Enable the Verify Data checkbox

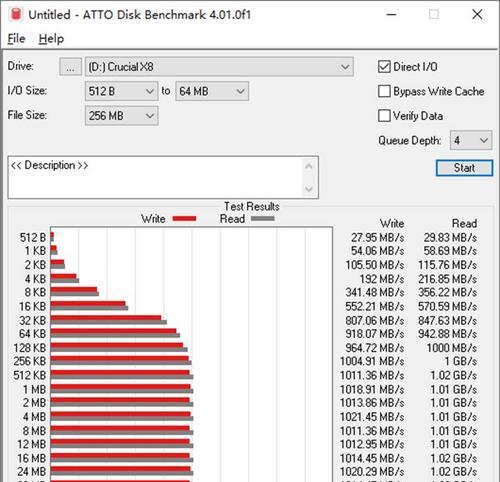point(384,116)
